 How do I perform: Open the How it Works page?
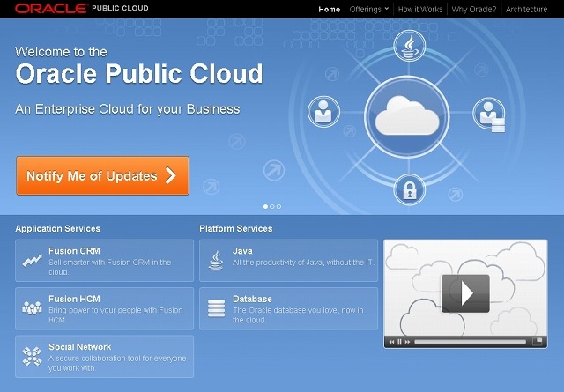coord(421,10)
